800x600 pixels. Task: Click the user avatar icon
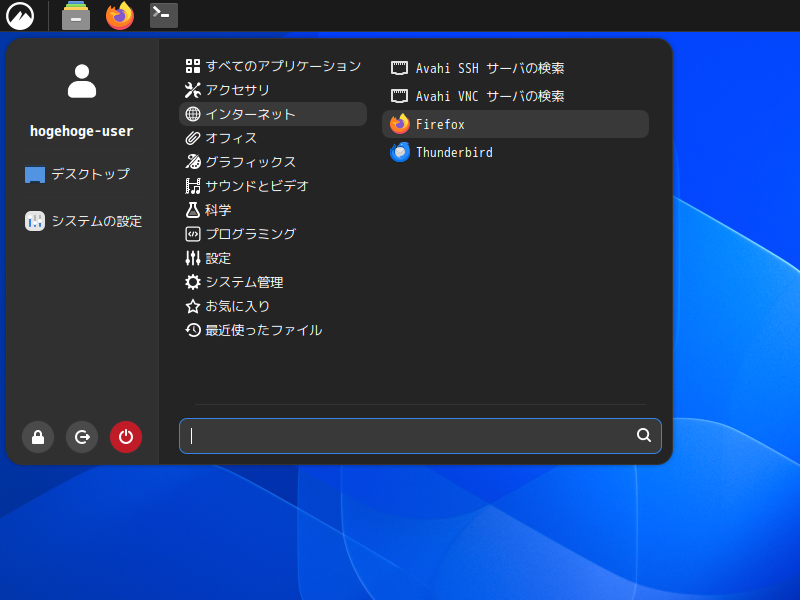(x=82, y=81)
